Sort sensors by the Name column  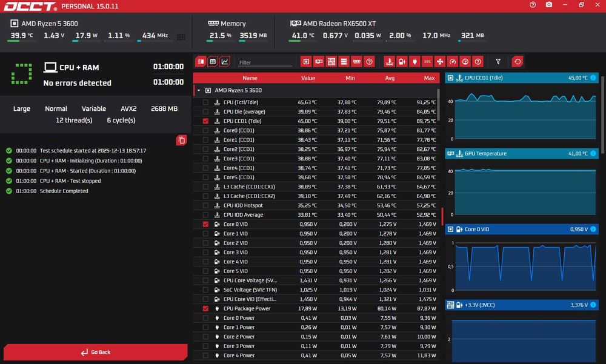click(250, 78)
